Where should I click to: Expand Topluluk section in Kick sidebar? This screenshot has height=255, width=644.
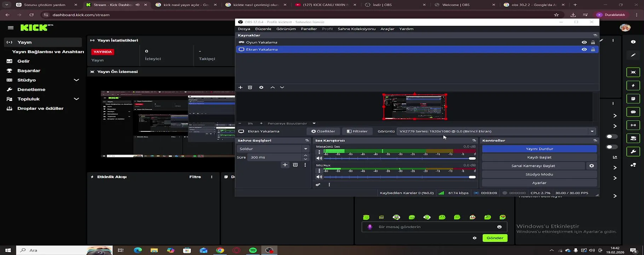76,99
